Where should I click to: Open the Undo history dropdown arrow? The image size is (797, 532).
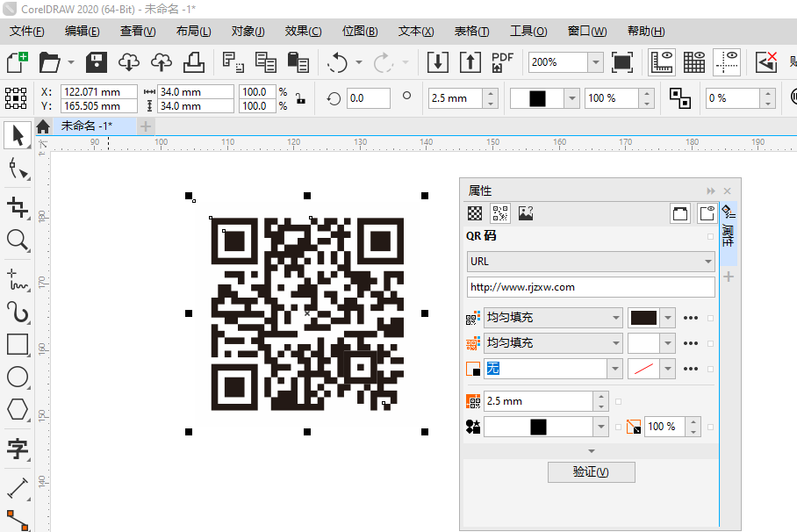pos(359,62)
